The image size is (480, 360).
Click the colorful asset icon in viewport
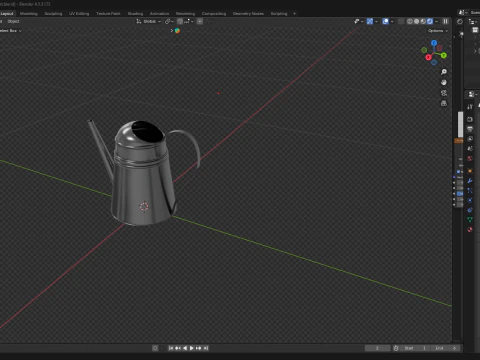click(177, 31)
